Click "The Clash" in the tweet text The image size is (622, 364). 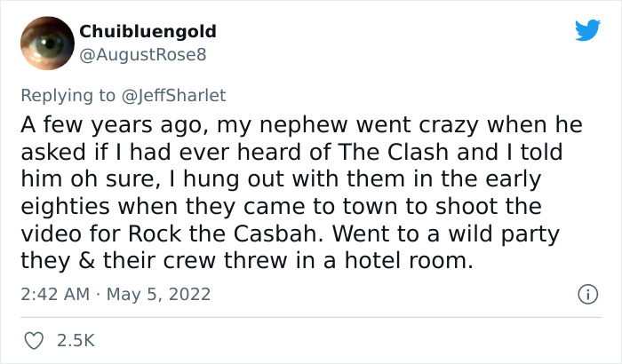(x=393, y=152)
